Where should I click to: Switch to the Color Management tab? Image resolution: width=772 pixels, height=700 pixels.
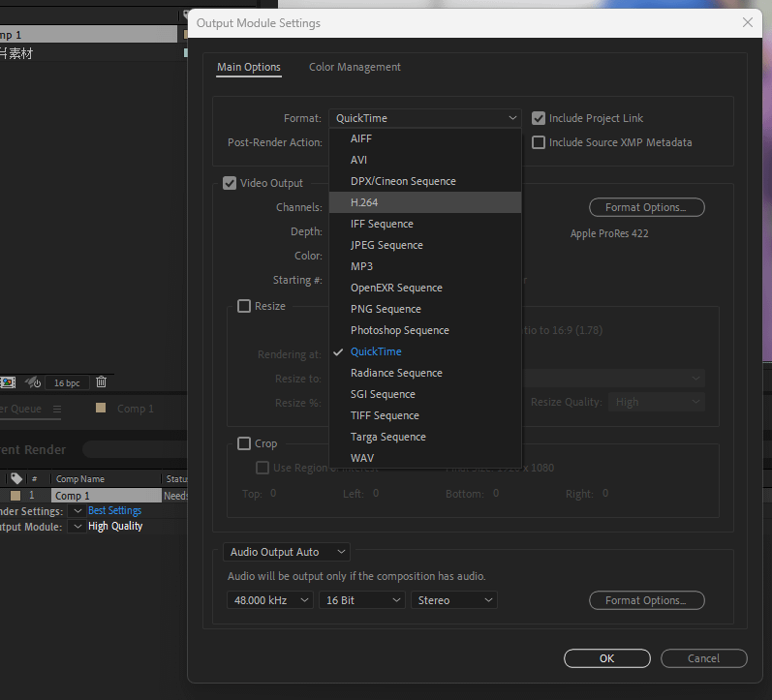point(355,67)
